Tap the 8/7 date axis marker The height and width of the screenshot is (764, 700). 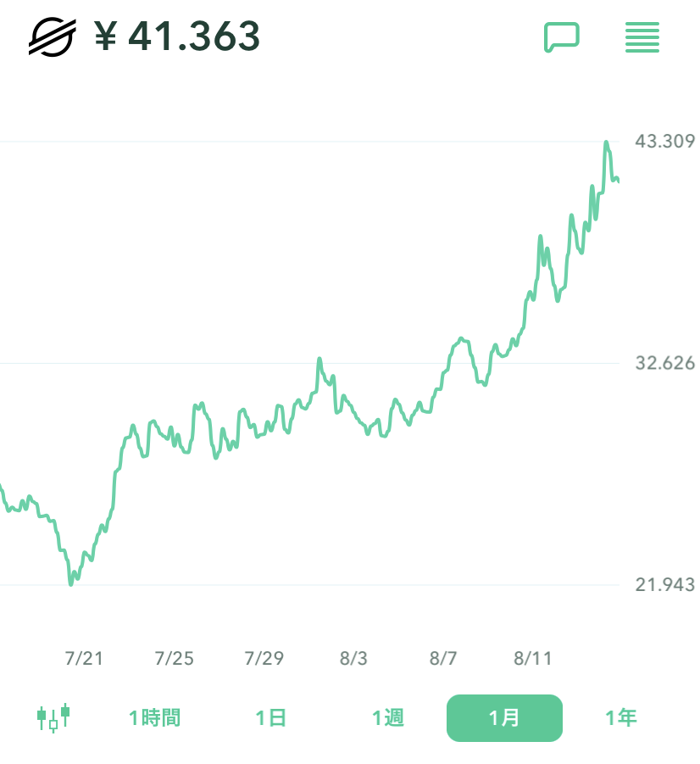click(x=443, y=659)
